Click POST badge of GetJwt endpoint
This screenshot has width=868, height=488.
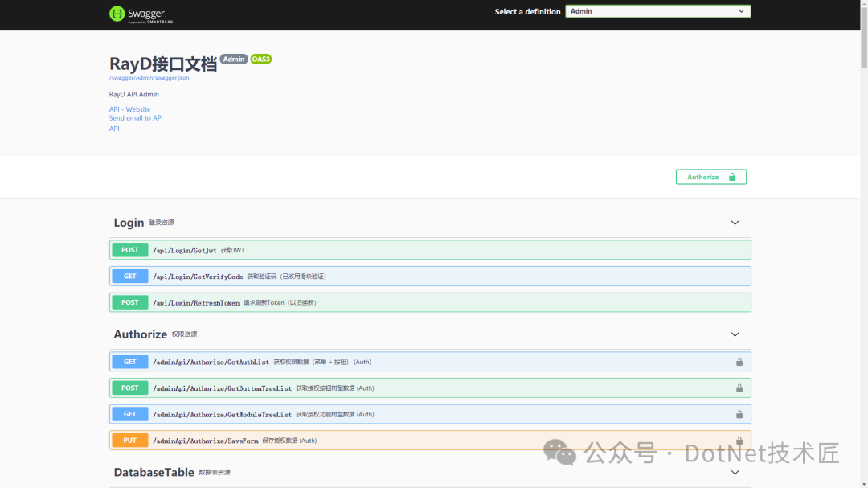tap(130, 250)
